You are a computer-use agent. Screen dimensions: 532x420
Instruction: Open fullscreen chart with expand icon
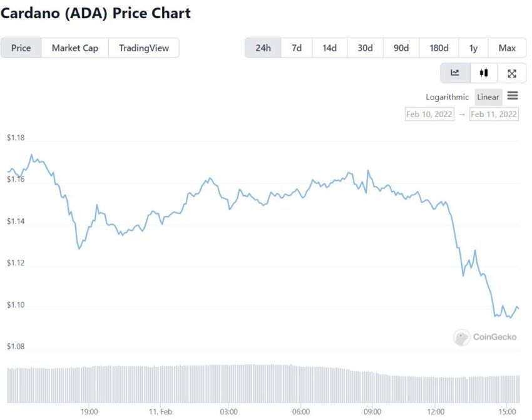coord(511,73)
